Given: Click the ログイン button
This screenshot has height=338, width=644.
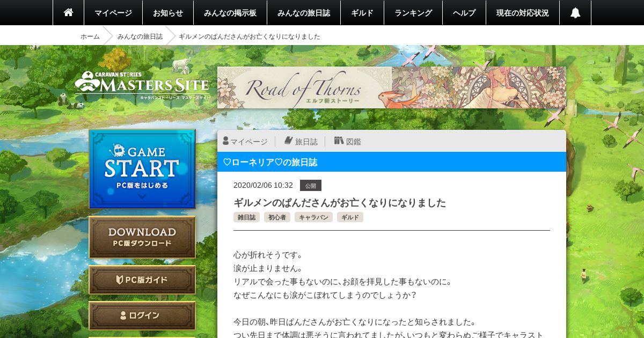Looking at the screenshot, I should tap(142, 315).
